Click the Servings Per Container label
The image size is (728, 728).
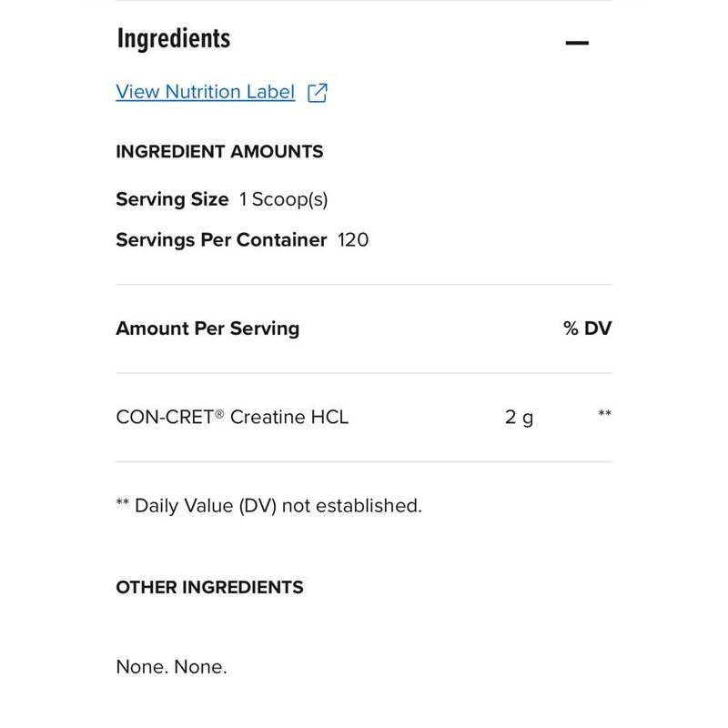pyautogui.click(x=221, y=240)
